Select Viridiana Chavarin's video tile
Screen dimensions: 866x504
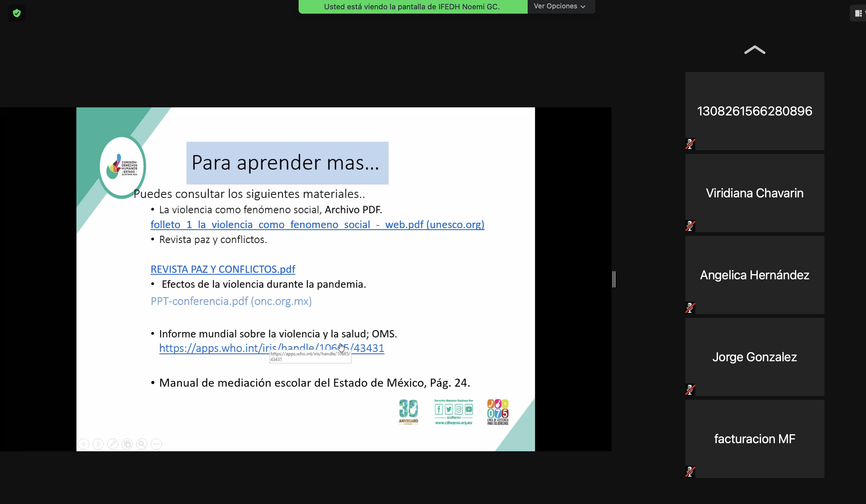coord(754,193)
